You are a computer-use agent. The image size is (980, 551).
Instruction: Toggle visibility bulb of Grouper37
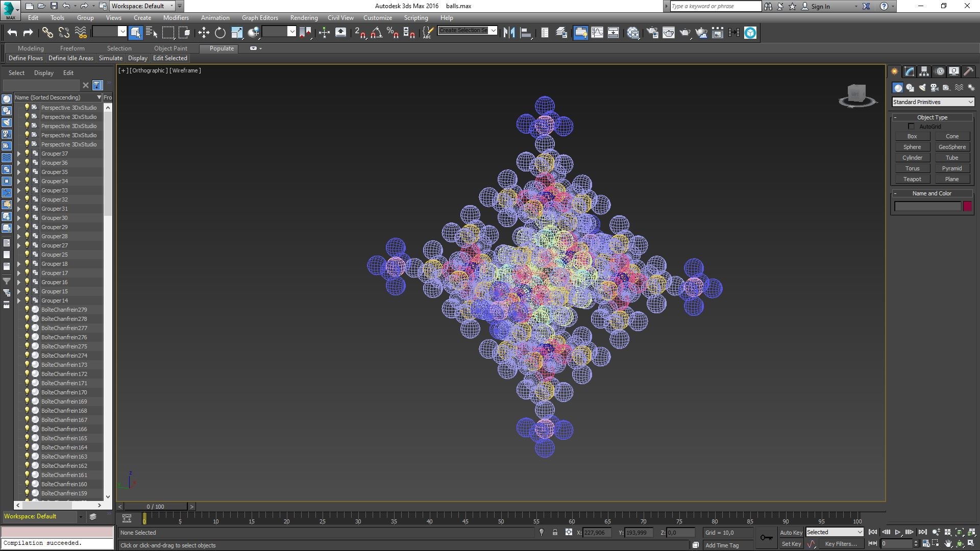pos(27,153)
